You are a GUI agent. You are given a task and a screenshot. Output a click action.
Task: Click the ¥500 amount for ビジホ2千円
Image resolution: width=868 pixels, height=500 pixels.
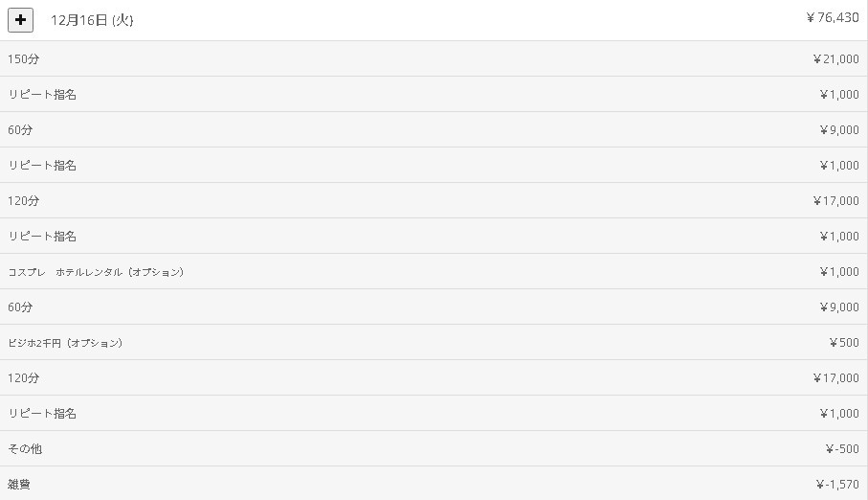(x=844, y=343)
